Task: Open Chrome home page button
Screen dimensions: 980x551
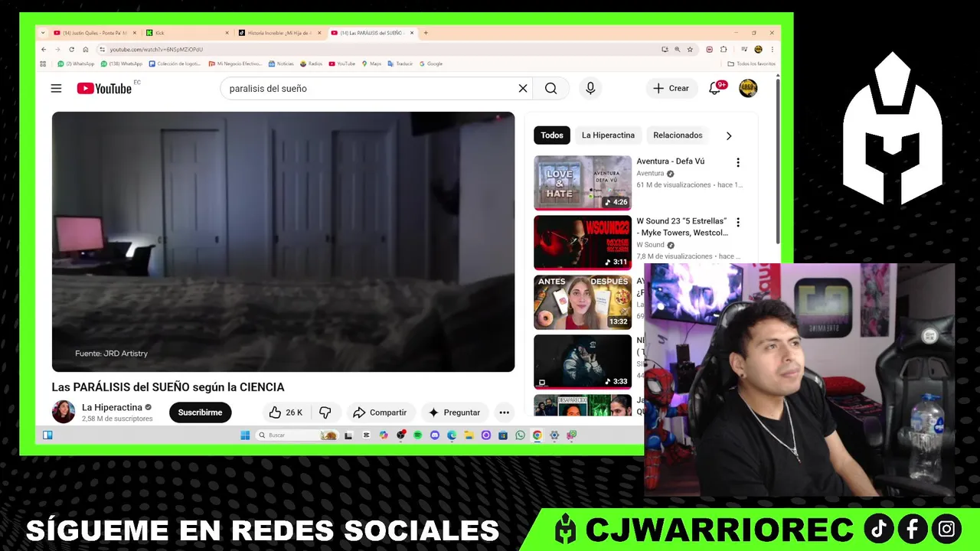Action: point(85,49)
